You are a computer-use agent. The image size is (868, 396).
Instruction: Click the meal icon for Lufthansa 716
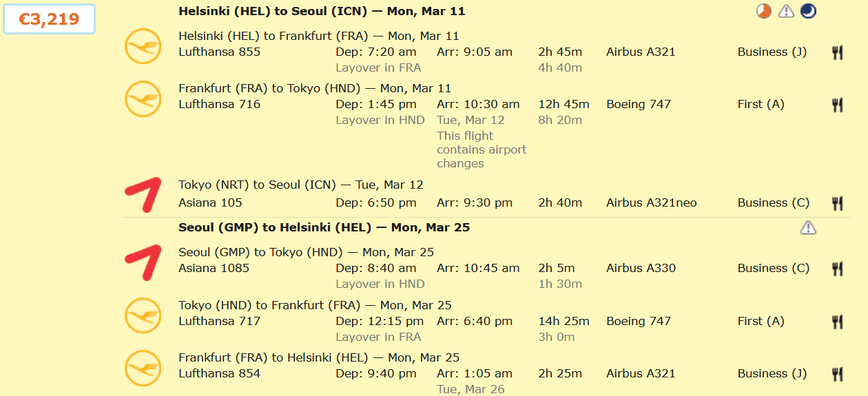(837, 105)
